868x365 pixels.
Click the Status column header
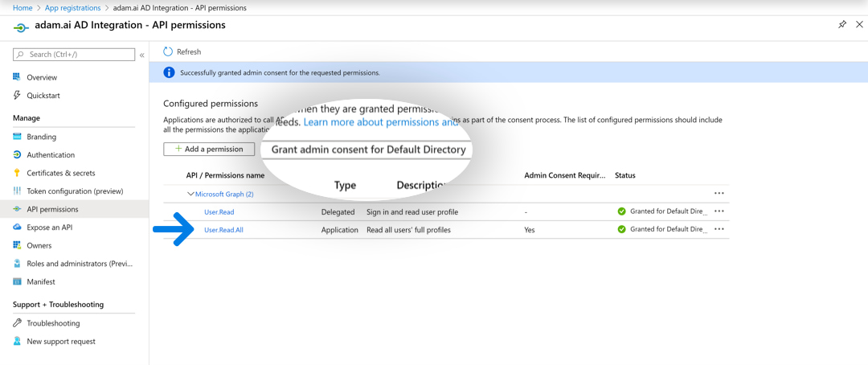pos(625,175)
